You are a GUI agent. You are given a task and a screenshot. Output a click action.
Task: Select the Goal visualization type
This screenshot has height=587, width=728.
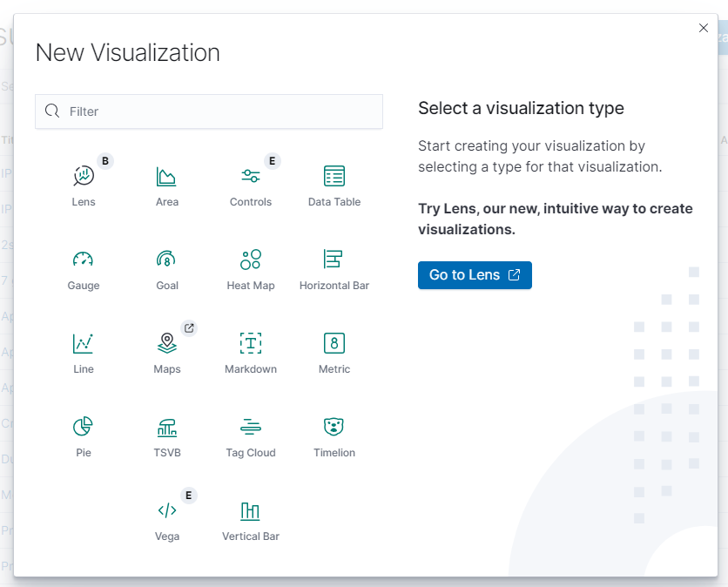pyautogui.click(x=167, y=260)
